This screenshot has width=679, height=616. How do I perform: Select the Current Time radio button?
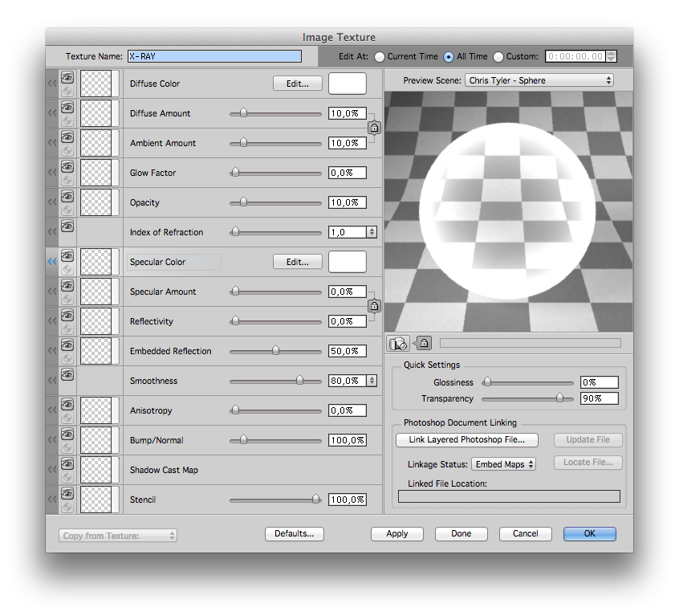click(380, 56)
